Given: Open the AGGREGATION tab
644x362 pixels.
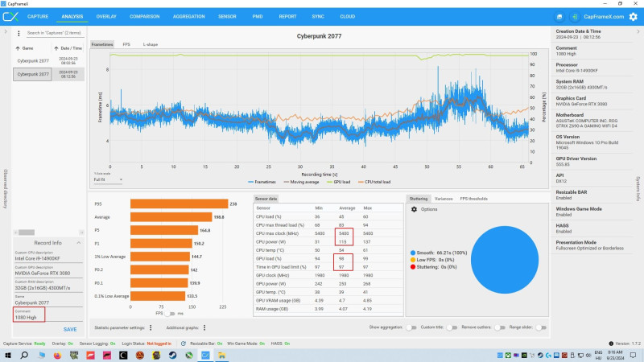Looking at the screenshot, I should coord(189,17).
